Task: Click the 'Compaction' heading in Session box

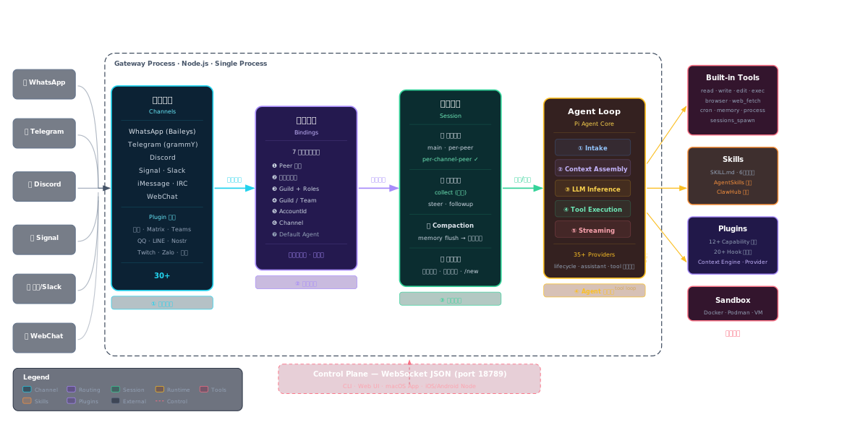Action: 454,226
